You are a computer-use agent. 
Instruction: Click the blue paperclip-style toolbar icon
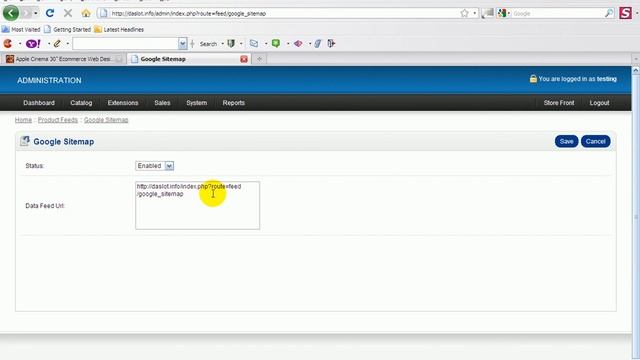318,43
